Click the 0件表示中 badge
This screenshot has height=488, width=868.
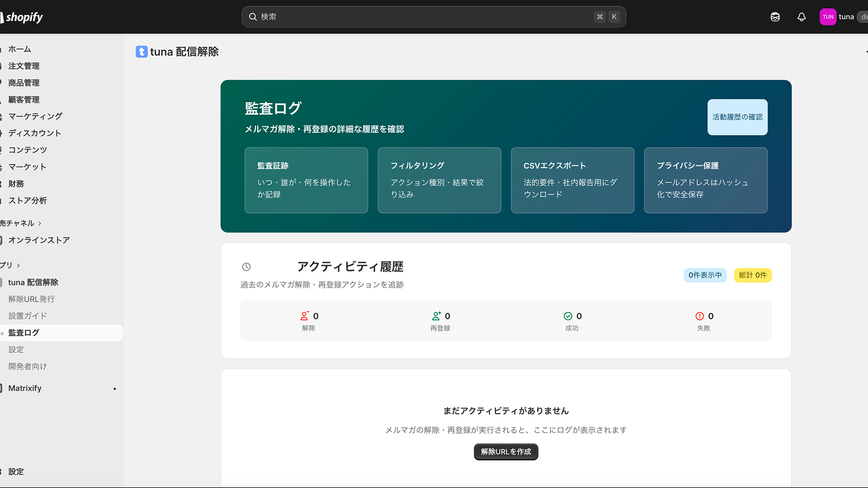coord(705,275)
